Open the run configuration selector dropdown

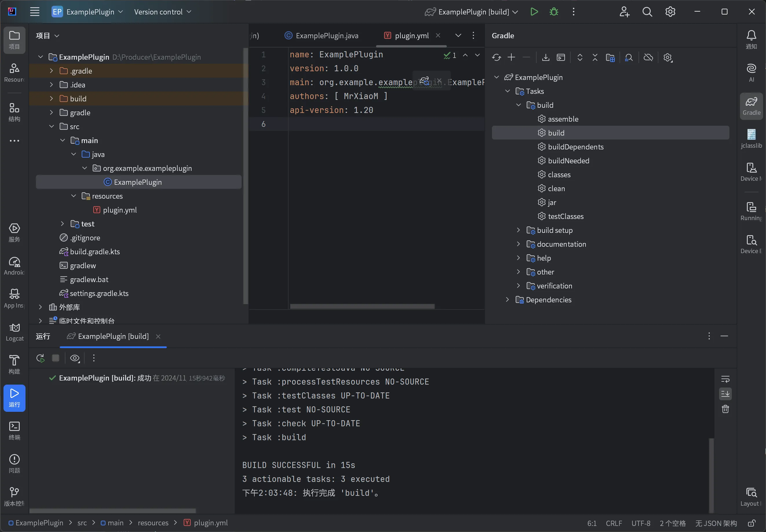[471, 12]
